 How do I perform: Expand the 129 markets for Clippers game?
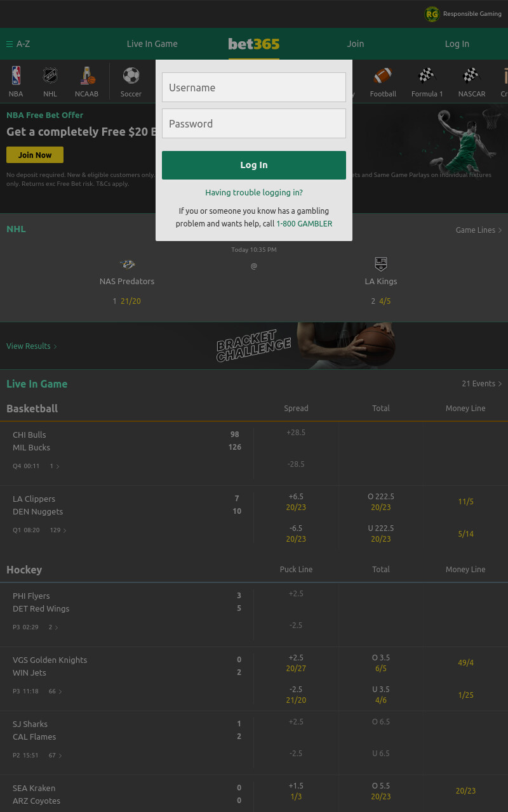tap(58, 530)
